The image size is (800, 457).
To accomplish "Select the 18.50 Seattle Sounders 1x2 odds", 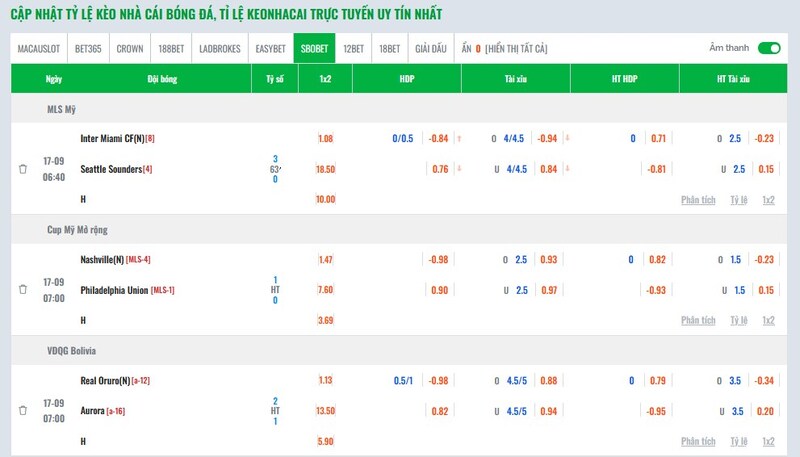I will tap(326, 169).
